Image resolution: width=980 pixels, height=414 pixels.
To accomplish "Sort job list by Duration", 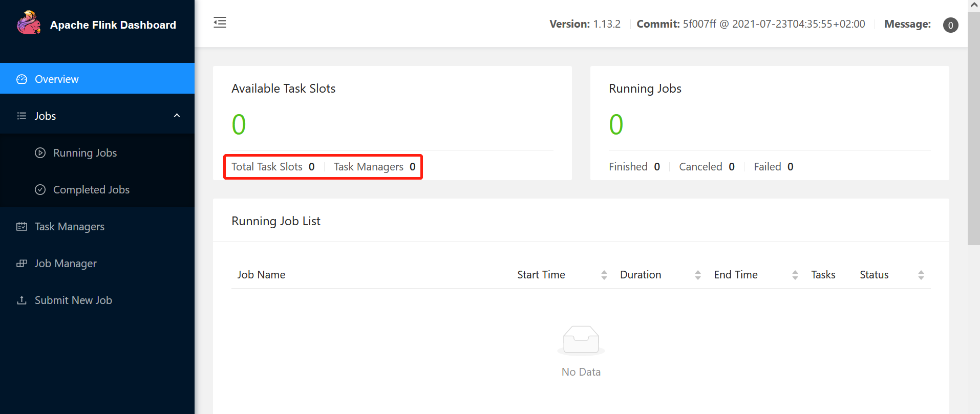I will pyautogui.click(x=697, y=275).
